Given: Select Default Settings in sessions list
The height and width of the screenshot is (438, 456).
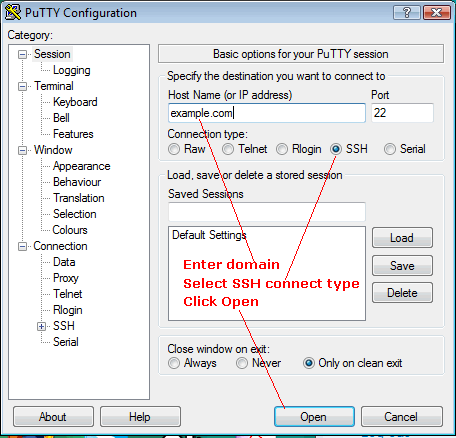Looking at the screenshot, I should click(x=209, y=235).
